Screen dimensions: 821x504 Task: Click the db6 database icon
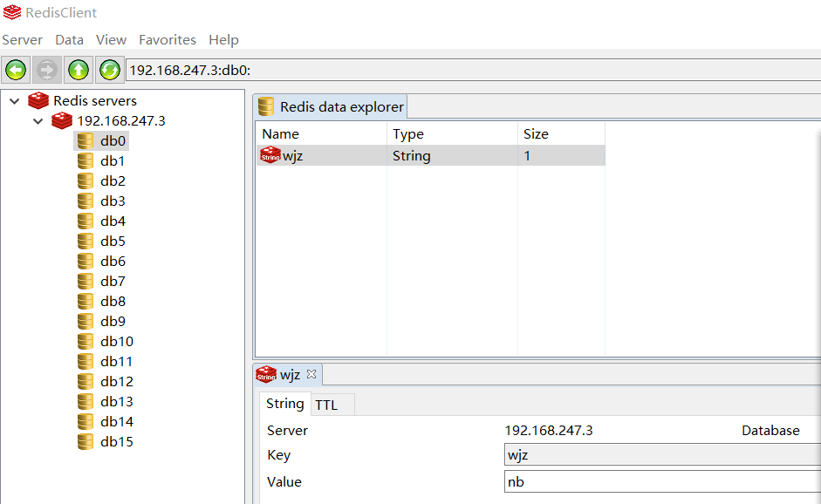[86, 262]
